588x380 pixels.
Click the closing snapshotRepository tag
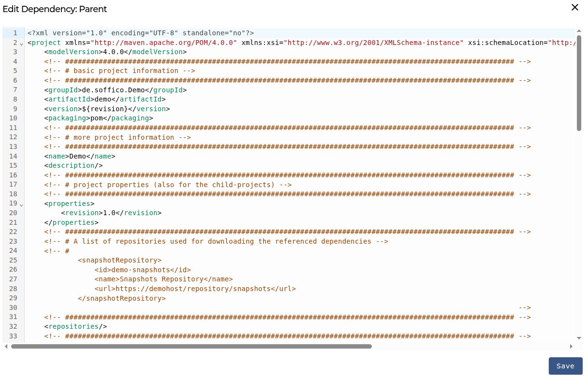[x=122, y=298]
